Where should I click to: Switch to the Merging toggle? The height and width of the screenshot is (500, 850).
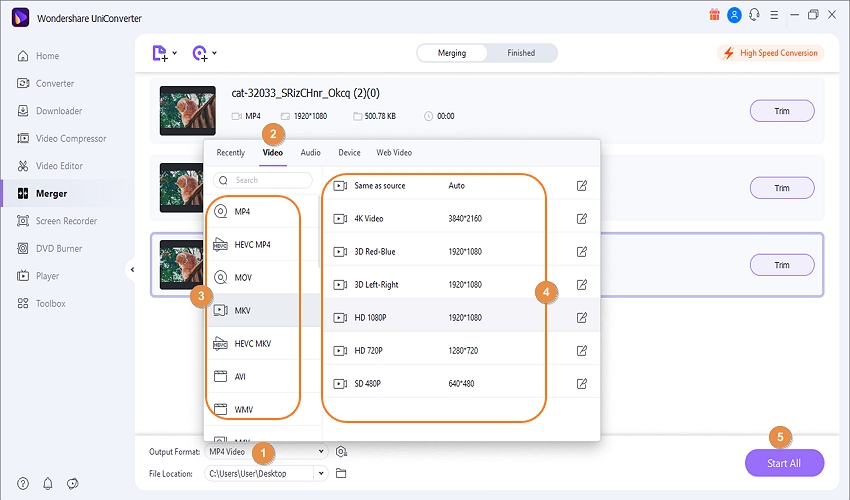pyautogui.click(x=452, y=53)
